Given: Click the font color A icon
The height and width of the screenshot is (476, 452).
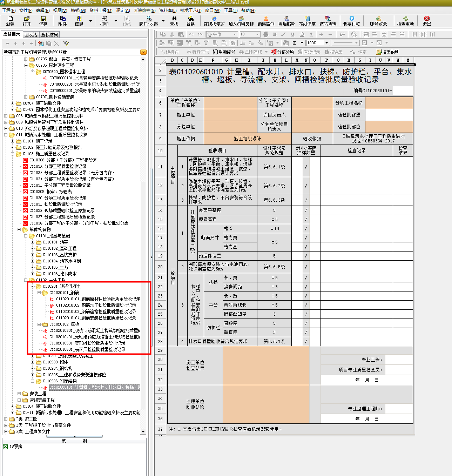Looking at the screenshot, I should [311, 34].
